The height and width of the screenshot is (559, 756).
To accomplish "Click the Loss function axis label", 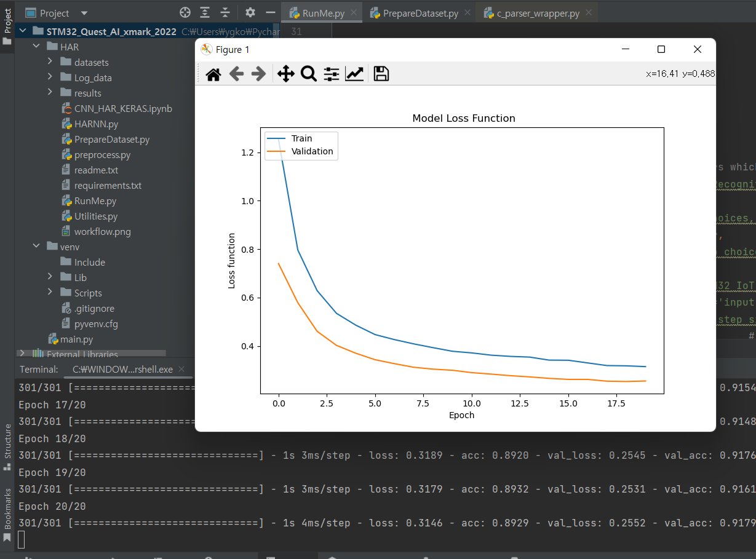I will click(232, 261).
